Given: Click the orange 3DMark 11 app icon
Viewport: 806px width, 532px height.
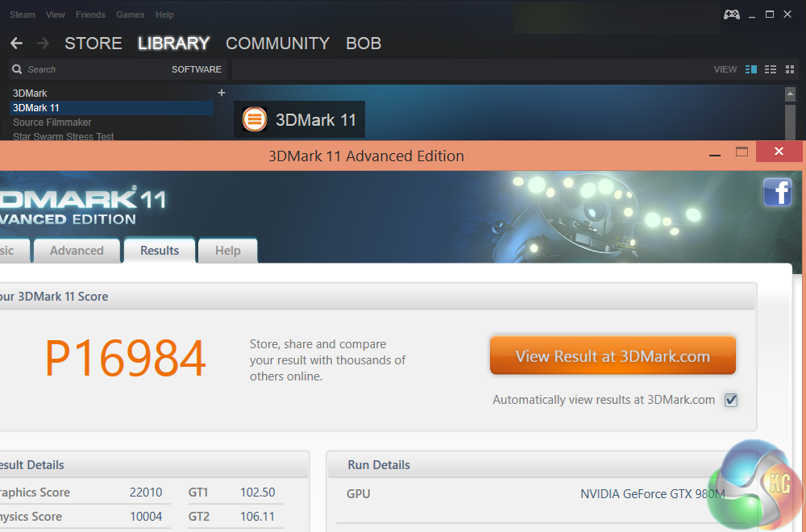Looking at the screenshot, I should pos(255,119).
